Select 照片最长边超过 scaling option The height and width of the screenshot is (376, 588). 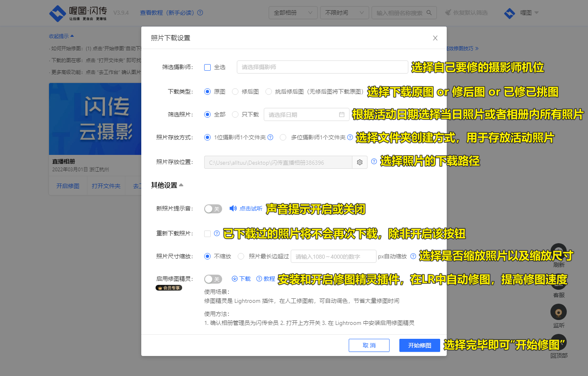[241, 256]
